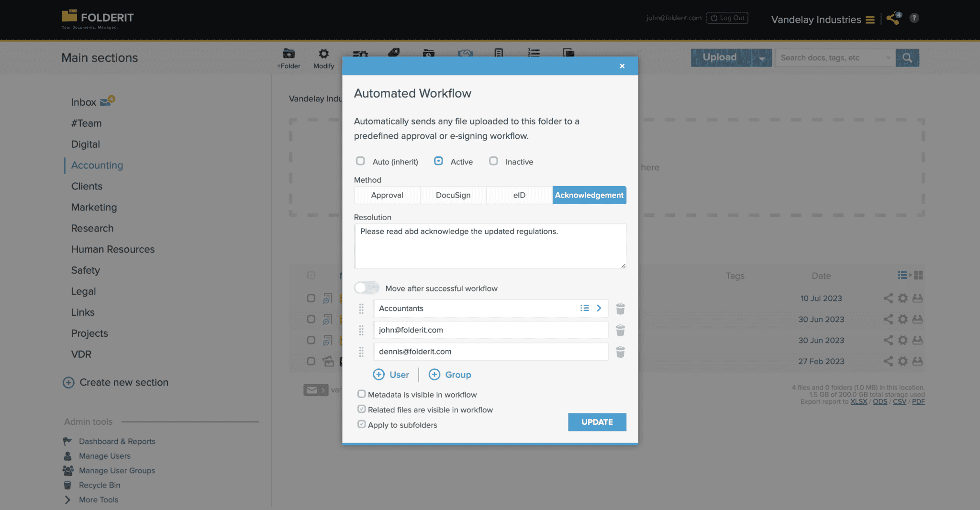Screen dimensions: 980x510
Task: Click the search magnifier button
Action: coord(907,58)
